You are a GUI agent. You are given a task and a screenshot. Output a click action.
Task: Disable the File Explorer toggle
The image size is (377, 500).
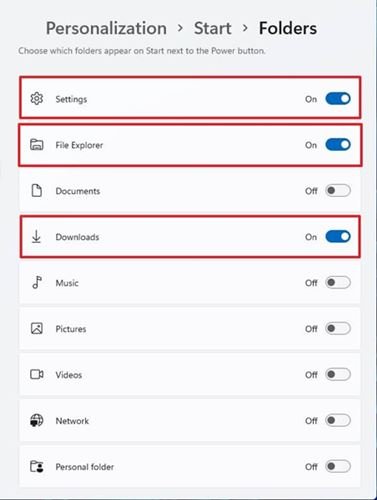click(x=338, y=145)
